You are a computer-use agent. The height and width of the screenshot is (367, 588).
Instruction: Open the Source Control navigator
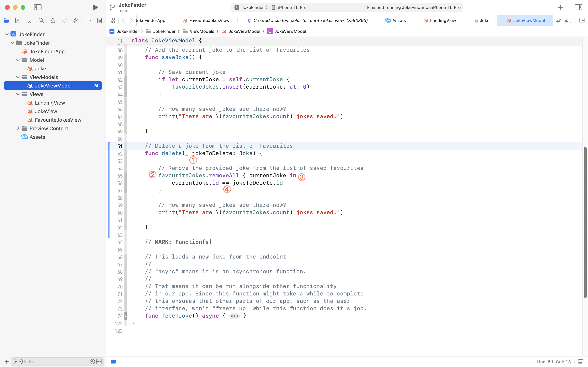coord(18,21)
